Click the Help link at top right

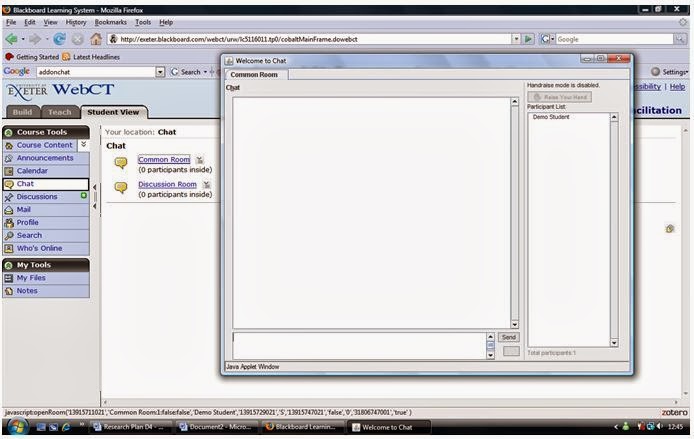tap(677, 87)
